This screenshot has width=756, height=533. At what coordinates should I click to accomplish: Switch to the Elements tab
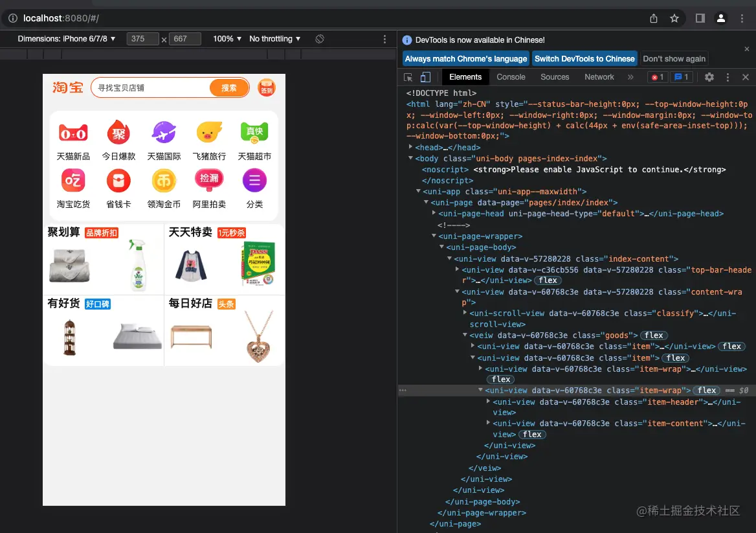point(465,77)
